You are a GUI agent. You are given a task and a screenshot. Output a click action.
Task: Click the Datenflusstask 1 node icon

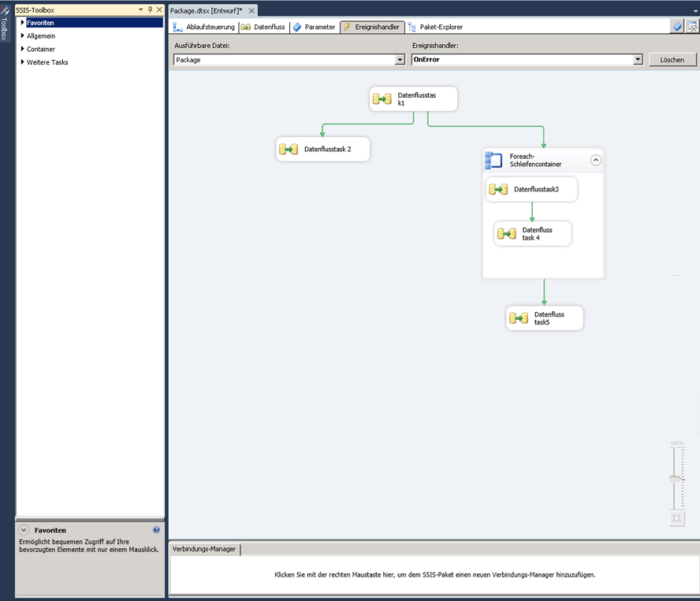[x=382, y=99]
